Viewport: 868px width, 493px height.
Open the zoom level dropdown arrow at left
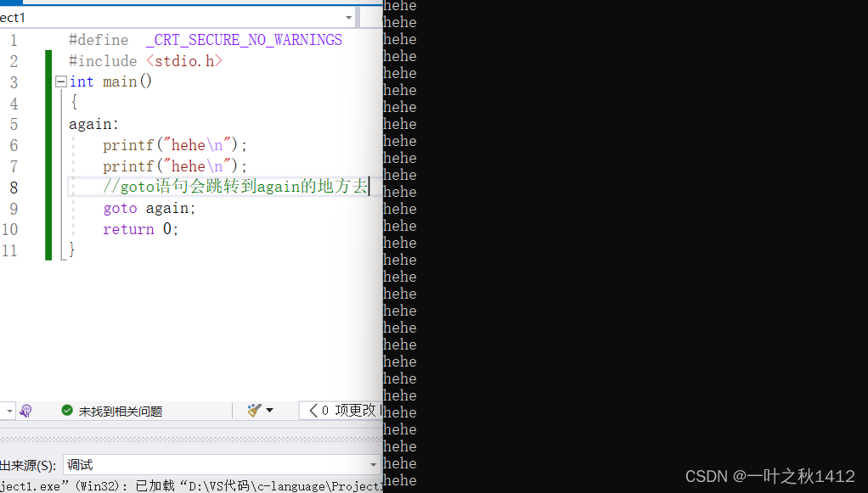[x=9, y=411]
